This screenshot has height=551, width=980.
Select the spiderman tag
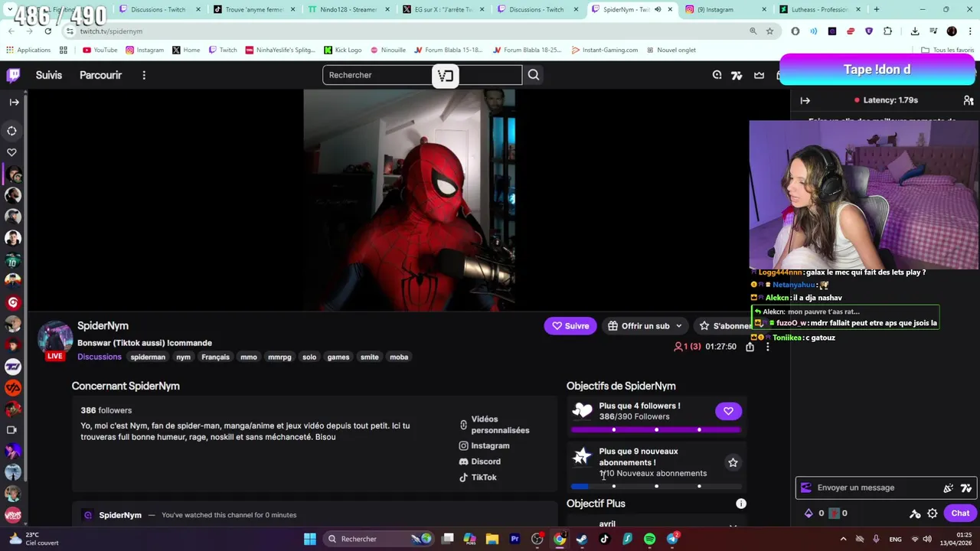pyautogui.click(x=148, y=357)
